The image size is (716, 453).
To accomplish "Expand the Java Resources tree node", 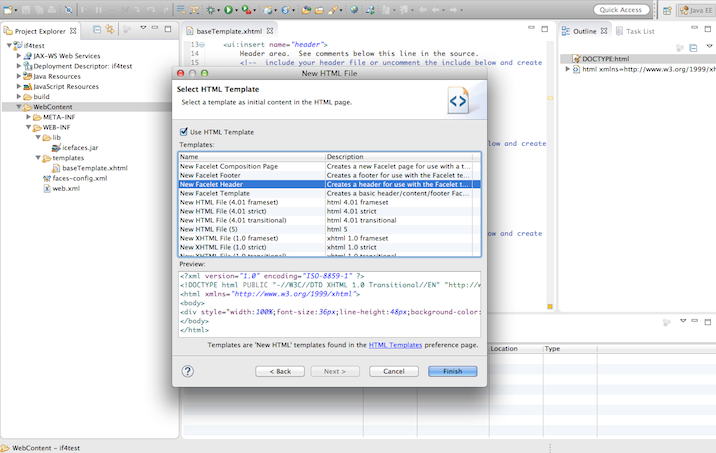I will pyautogui.click(x=18, y=76).
